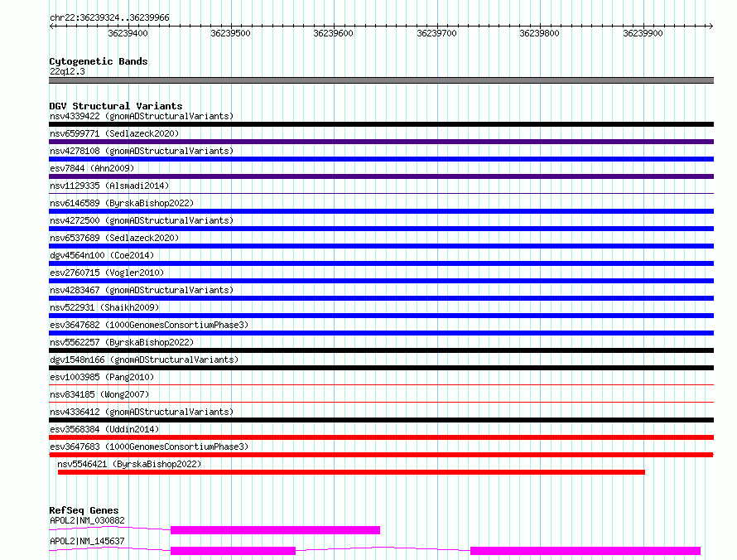Click the gray 22q12.3 cytogenetic band

coord(381,80)
